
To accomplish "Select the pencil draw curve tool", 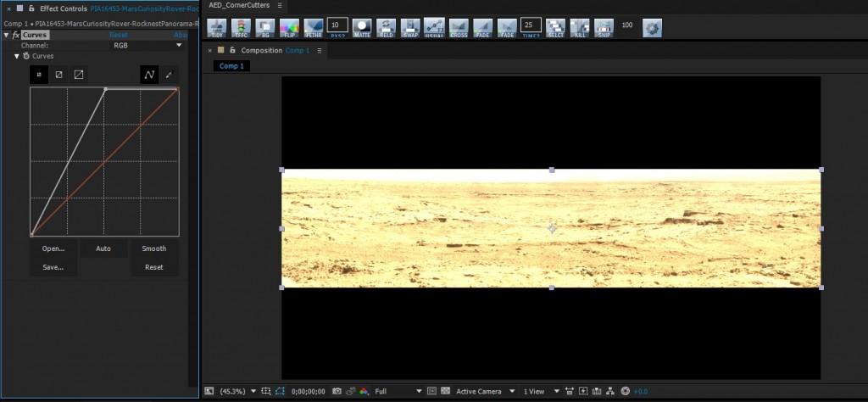I will click(x=169, y=75).
